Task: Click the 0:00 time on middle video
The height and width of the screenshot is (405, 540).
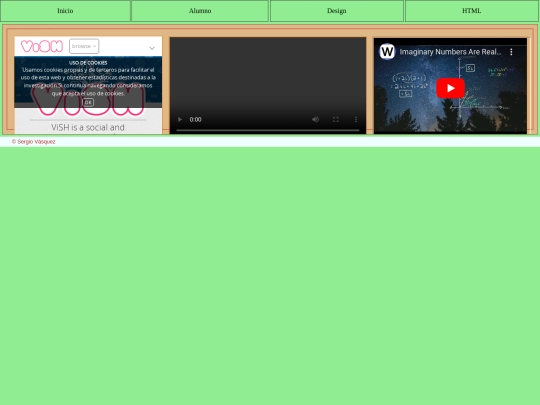Action: [x=195, y=120]
